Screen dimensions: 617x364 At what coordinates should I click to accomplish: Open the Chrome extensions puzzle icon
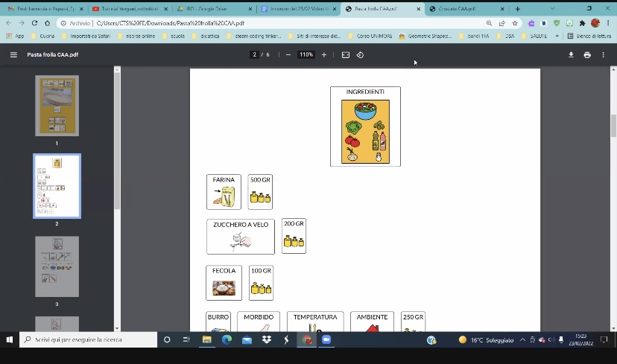pyautogui.click(x=583, y=23)
